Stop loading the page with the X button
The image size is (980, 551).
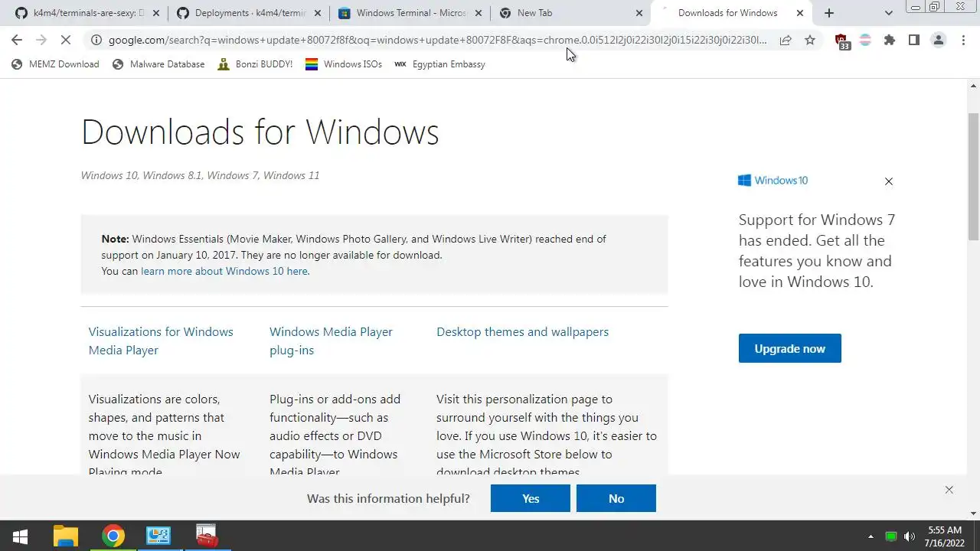click(67, 40)
